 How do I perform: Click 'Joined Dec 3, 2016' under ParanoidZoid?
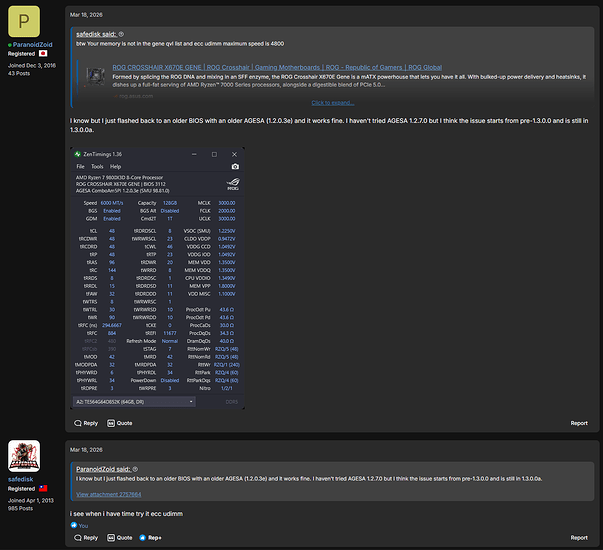point(32,65)
